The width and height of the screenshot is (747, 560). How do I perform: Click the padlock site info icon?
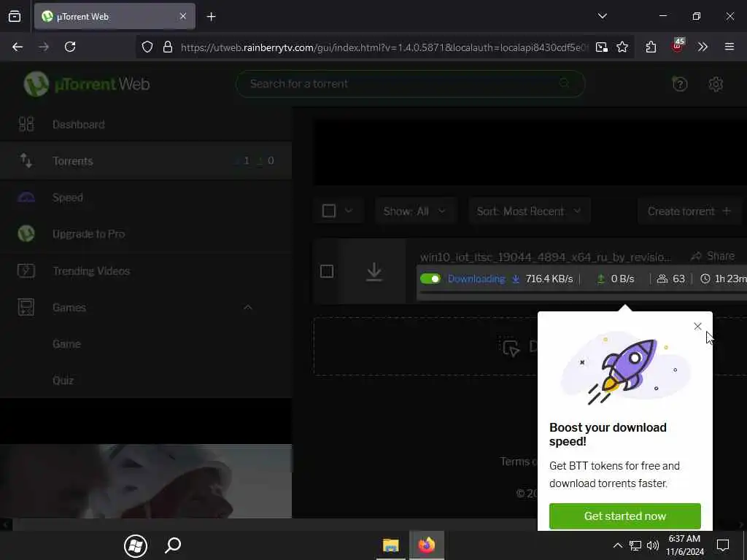point(167,47)
